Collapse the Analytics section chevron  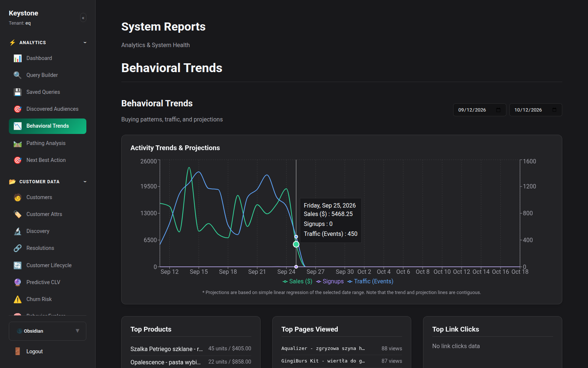point(85,43)
